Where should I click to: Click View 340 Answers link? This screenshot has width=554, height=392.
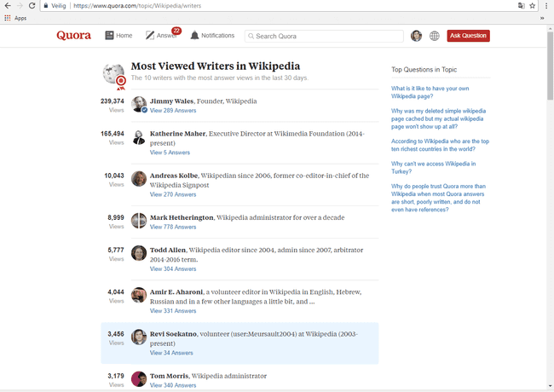point(173,386)
